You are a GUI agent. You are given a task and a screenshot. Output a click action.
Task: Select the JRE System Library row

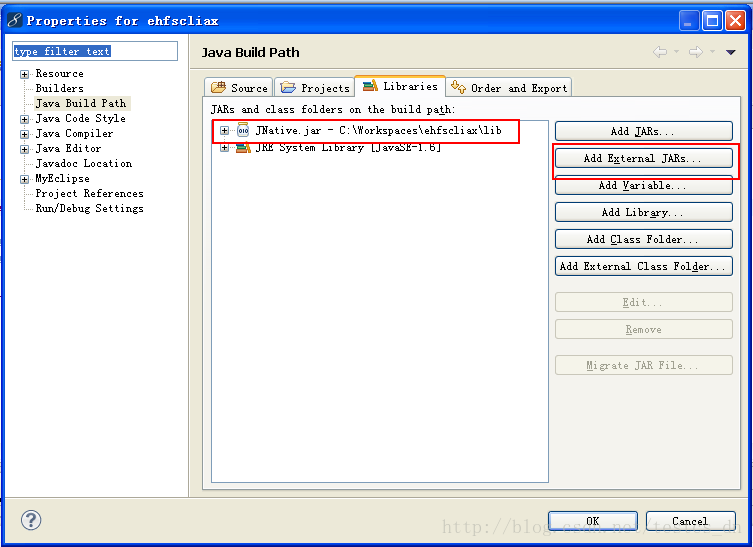pyautogui.click(x=348, y=147)
